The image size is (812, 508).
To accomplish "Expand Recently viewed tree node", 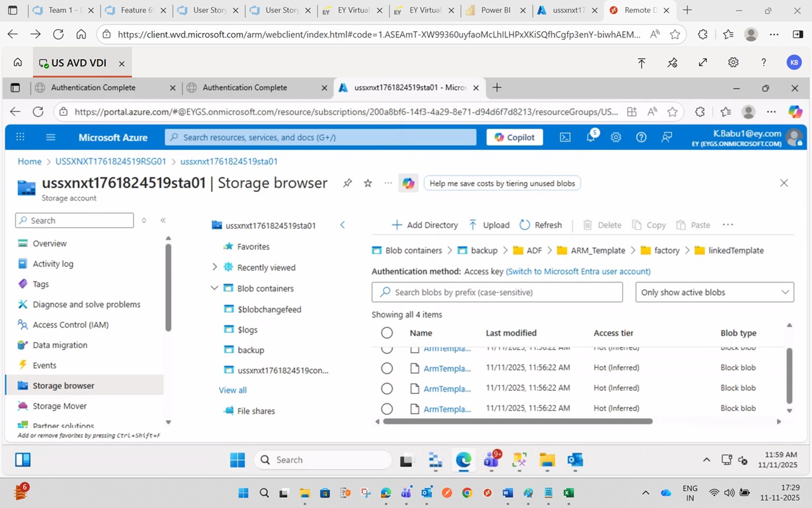I will [x=214, y=267].
